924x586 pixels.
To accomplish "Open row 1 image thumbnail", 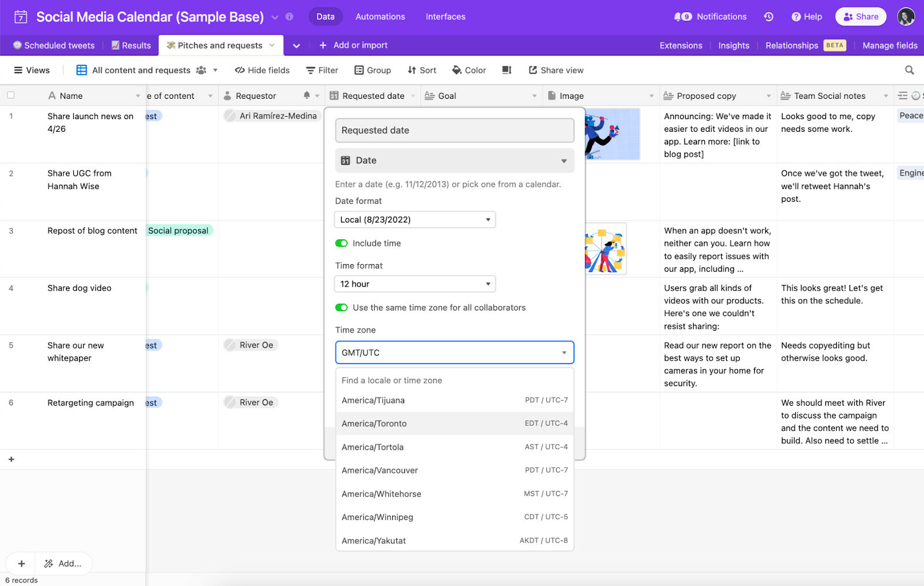I will click(x=613, y=134).
